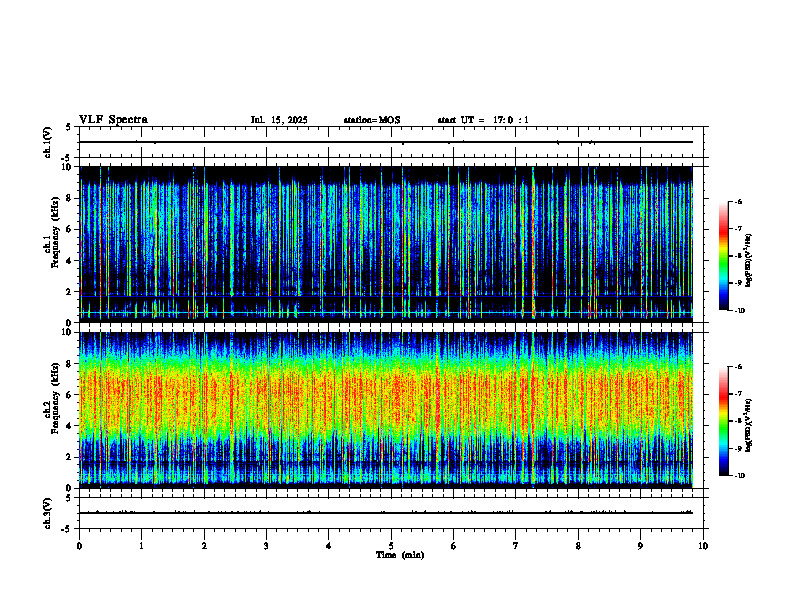Click the ch.1 spectrogram color scale bar

pyautogui.click(x=724, y=256)
